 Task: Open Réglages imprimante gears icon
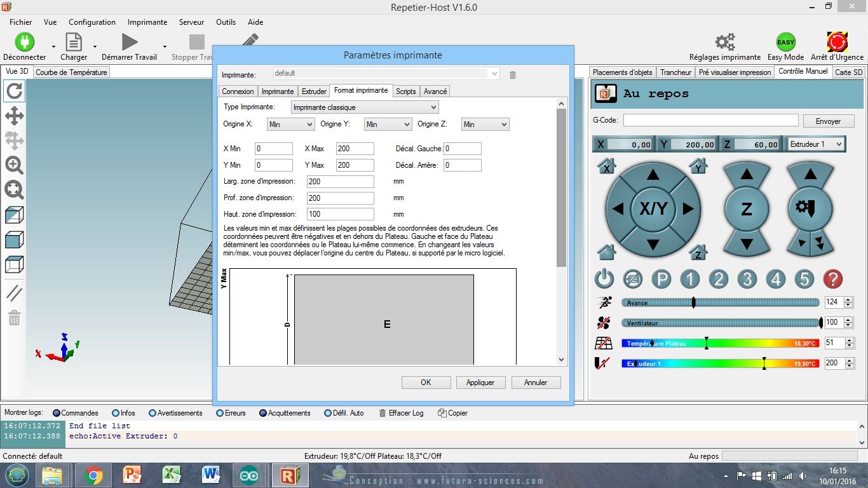tap(725, 42)
